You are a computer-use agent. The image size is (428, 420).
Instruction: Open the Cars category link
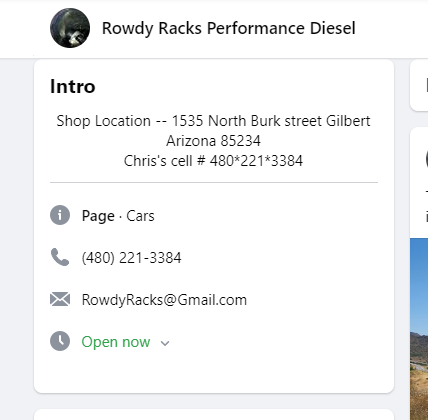pos(140,216)
